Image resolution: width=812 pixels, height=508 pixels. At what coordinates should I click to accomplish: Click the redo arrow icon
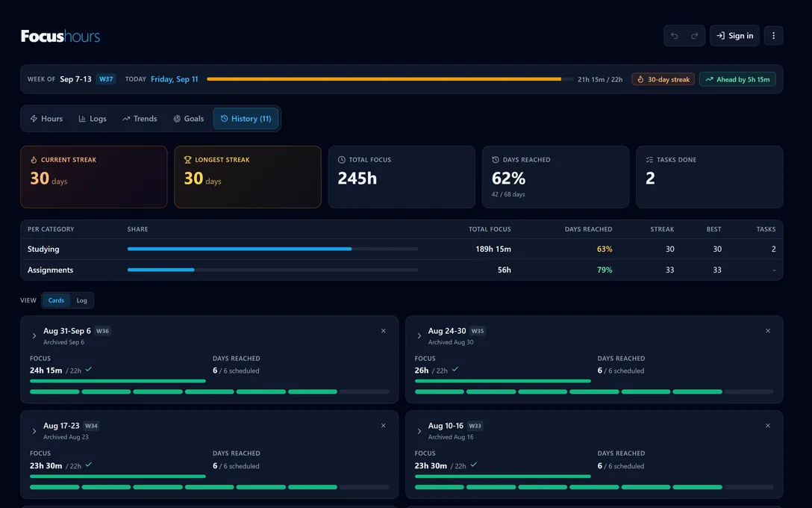694,36
